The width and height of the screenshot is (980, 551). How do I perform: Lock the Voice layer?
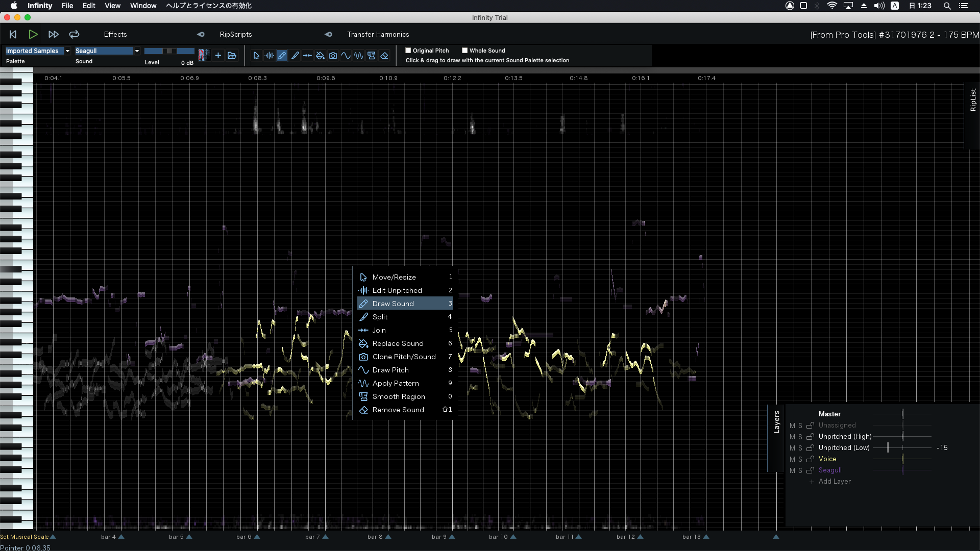pyautogui.click(x=810, y=459)
